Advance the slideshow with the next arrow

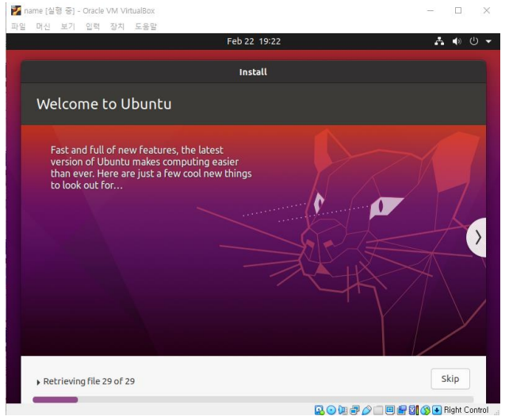(x=476, y=237)
